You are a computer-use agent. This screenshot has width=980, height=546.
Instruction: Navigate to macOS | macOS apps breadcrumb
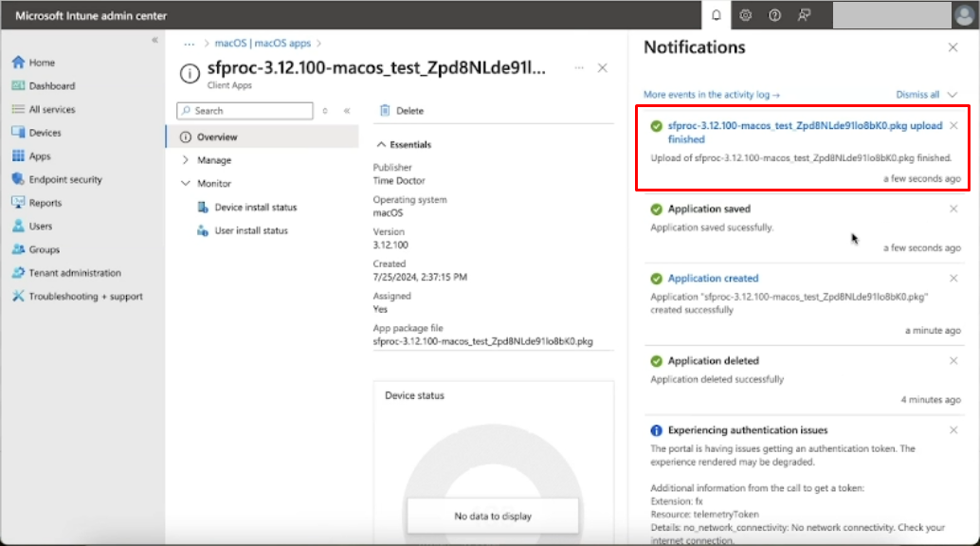tap(263, 44)
